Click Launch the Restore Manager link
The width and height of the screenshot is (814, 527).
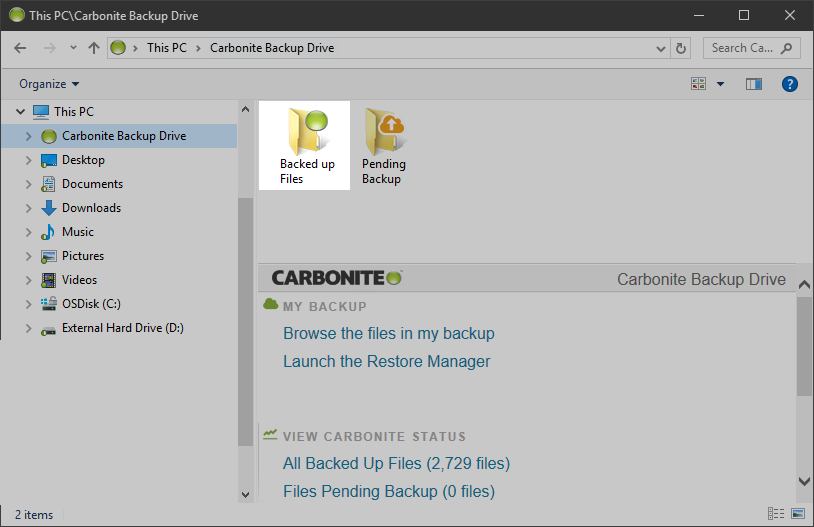coord(386,362)
